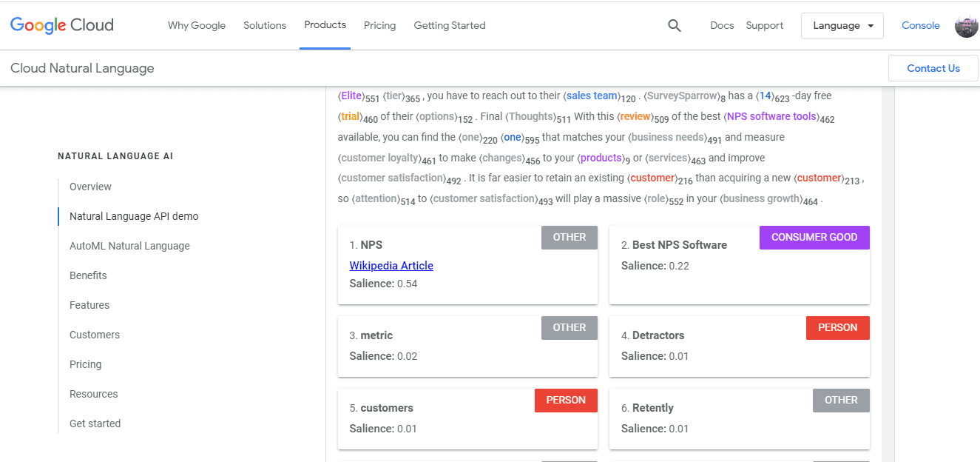Select Get started in the sidebar
The image size is (980, 462).
(x=95, y=423)
